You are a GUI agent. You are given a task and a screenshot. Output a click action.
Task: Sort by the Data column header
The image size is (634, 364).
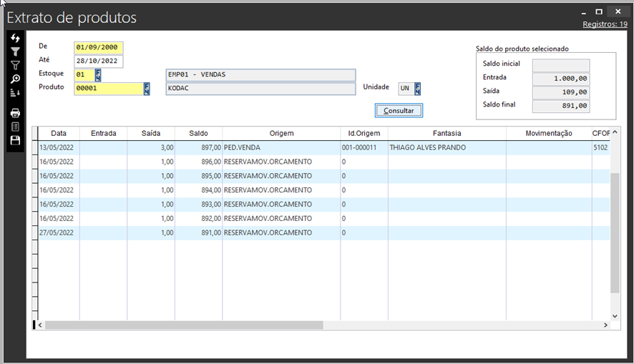pos(59,133)
